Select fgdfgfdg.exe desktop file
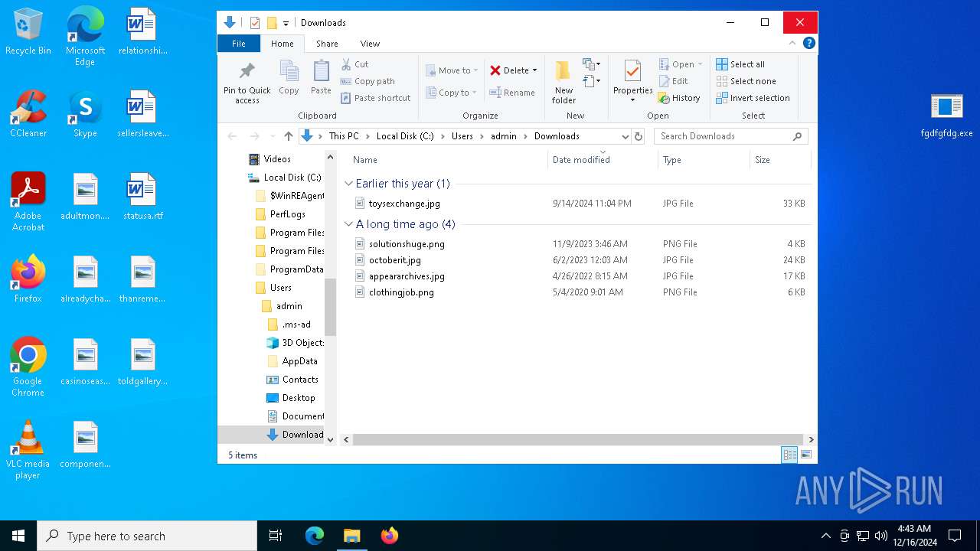Image resolution: width=980 pixels, height=551 pixels. click(946, 115)
